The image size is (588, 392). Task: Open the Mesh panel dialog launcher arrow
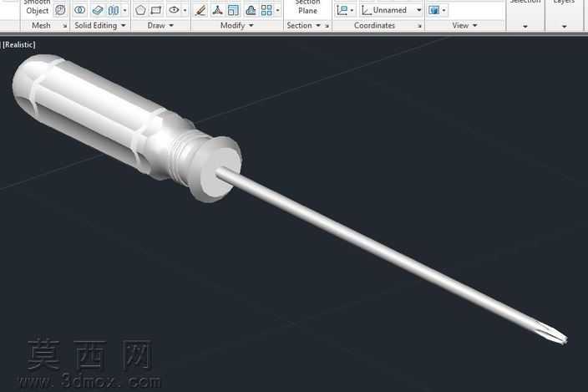coord(64,26)
